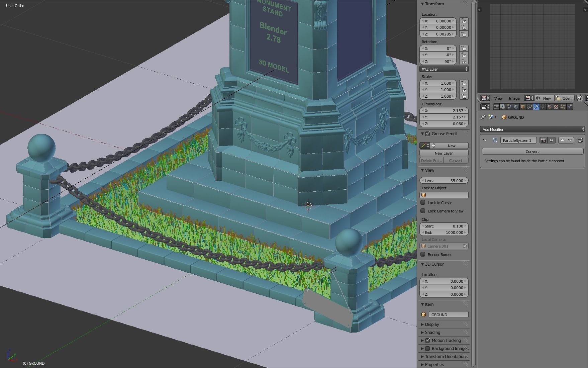Open the Object Constraints properties tab
Viewport: 588px width, 368px height.
(x=529, y=107)
